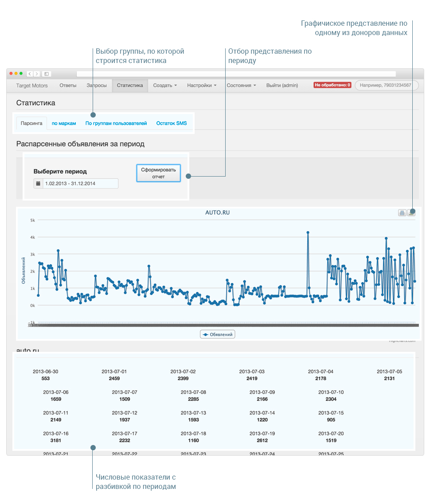Click the 2013-07-17 date entry

click(125, 433)
